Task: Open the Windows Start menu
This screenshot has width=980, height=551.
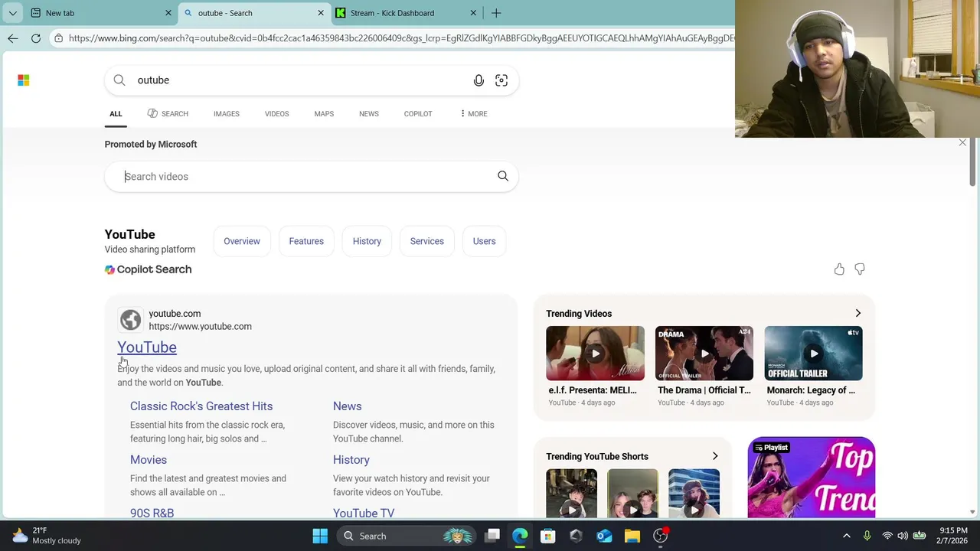Action: (320, 536)
